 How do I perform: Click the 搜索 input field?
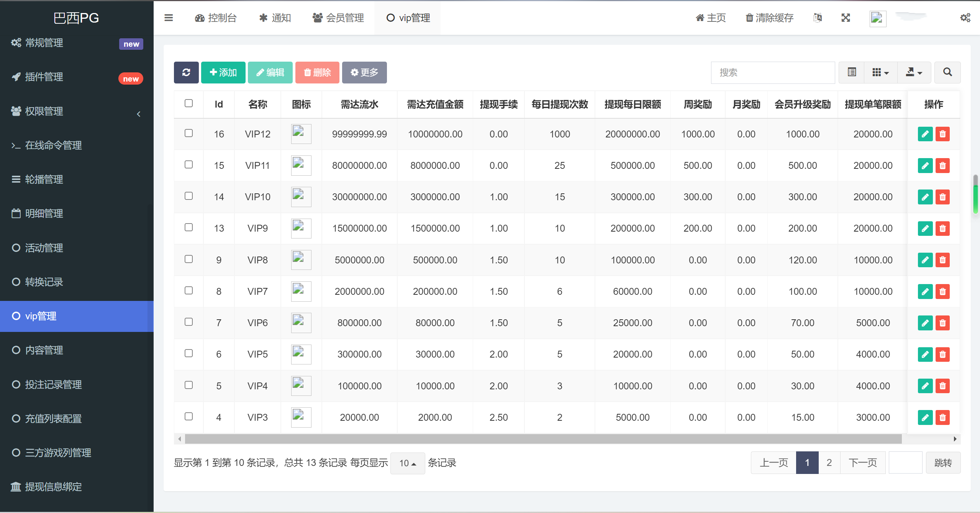[772, 72]
